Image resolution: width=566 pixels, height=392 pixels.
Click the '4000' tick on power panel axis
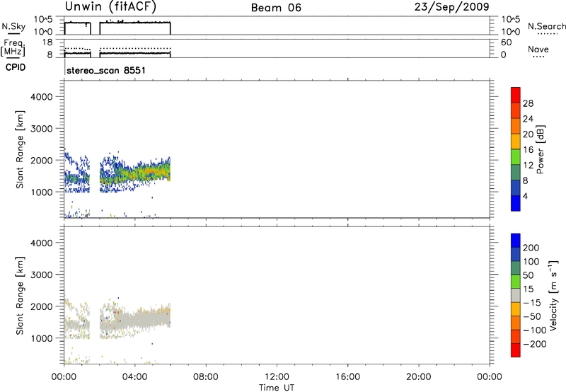[x=41, y=97]
